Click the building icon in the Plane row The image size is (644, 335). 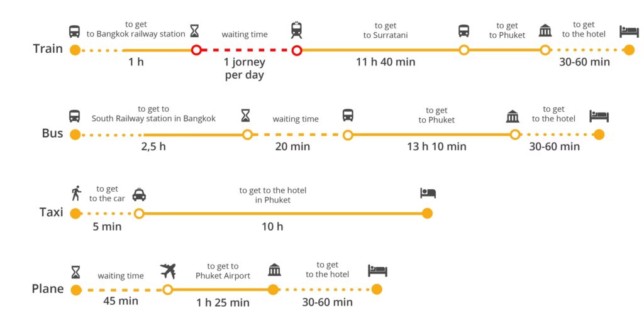point(274,270)
